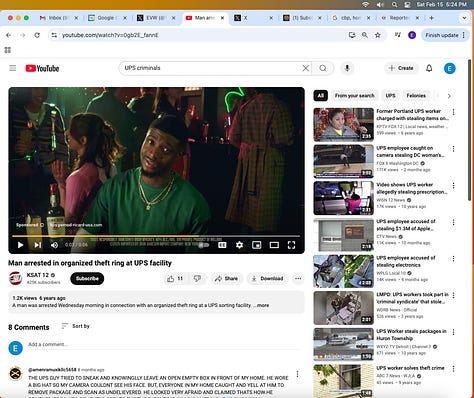Open options for LMPD criminal syndicate video
The image size is (474, 398).
[453, 295]
